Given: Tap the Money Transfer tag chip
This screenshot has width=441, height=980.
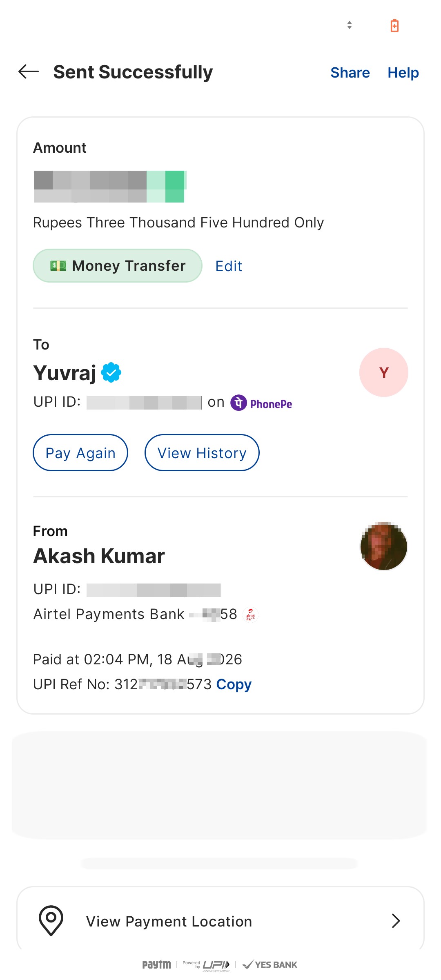Looking at the screenshot, I should [118, 266].
